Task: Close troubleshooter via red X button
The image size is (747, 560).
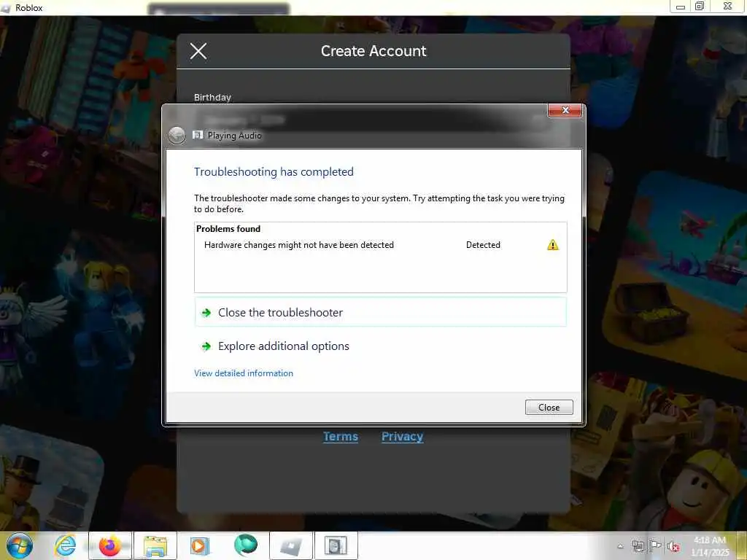Action: 565,111
